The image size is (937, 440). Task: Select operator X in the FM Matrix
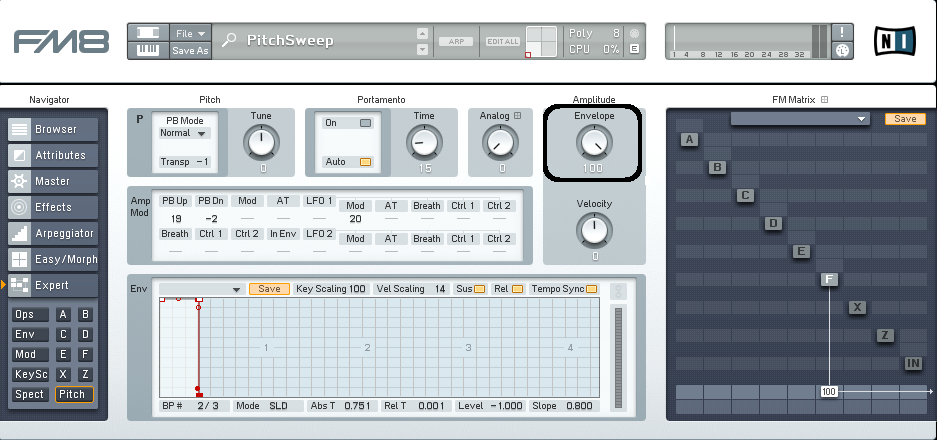858,307
